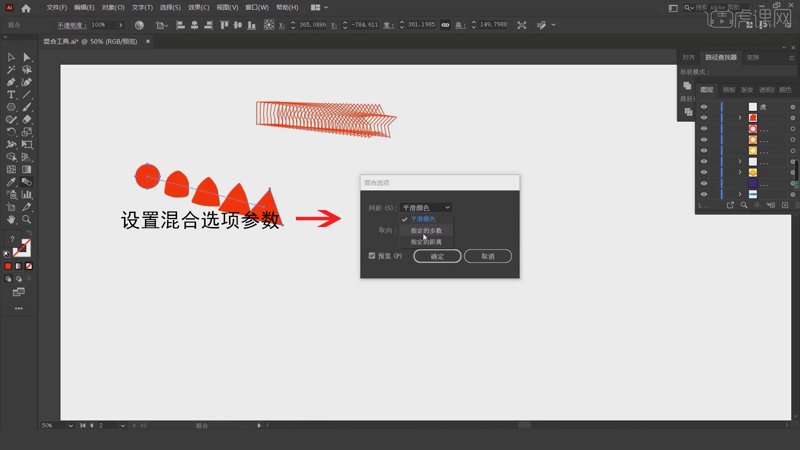The width and height of the screenshot is (800, 450).
Task: Click the 不透明度 opacity label link
Action: pyautogui.click(x=71, y=25)
